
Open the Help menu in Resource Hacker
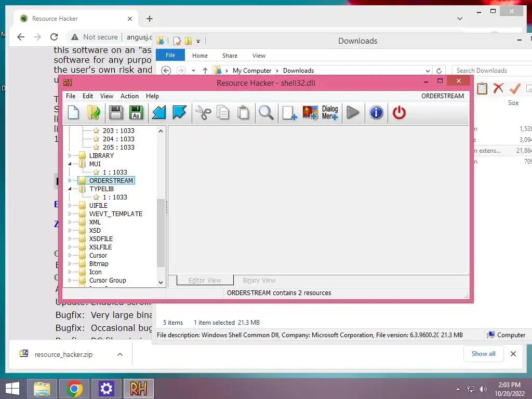152,96
